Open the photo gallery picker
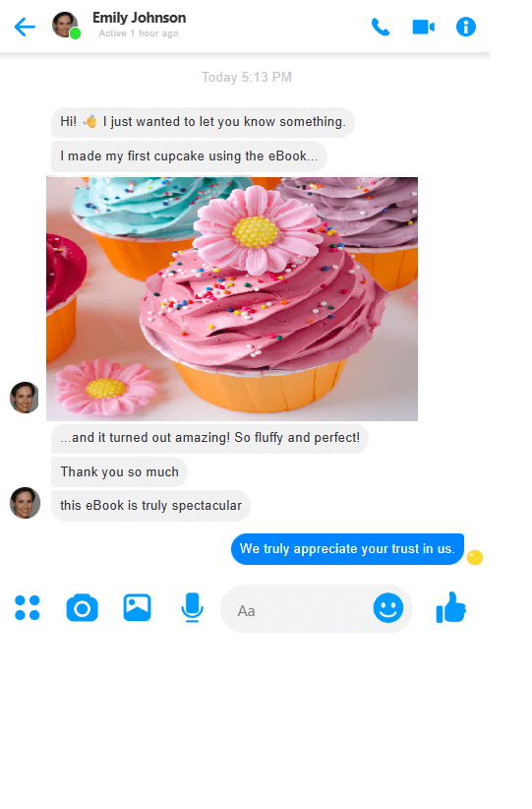This screenshot has height=809, width=532. point(137,607)
